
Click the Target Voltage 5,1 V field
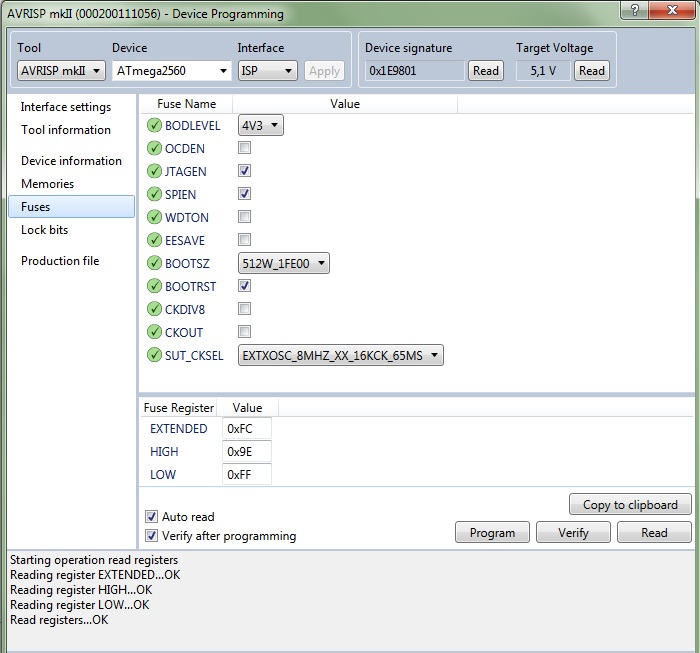point(543,71)
